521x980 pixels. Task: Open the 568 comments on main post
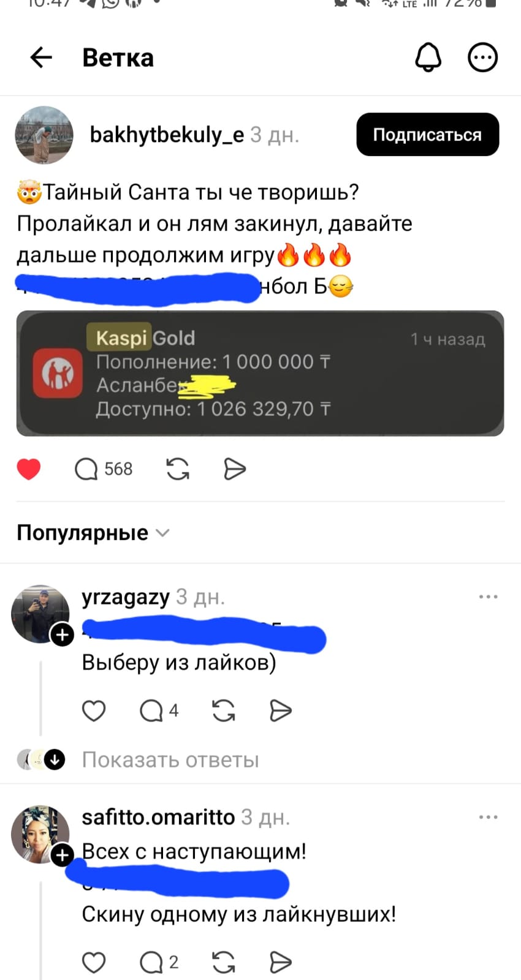[x=103, y=469]
